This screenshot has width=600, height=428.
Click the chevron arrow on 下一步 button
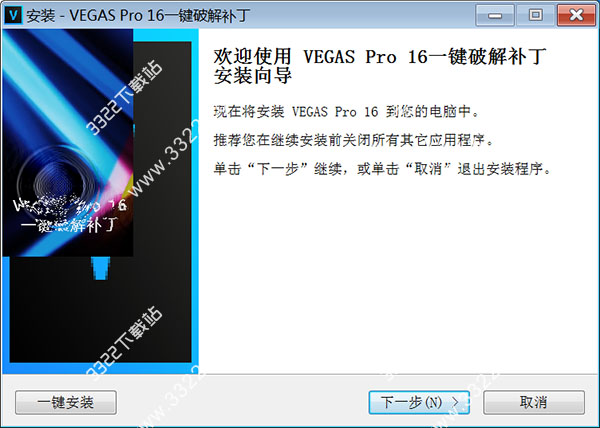click(455, 402)
